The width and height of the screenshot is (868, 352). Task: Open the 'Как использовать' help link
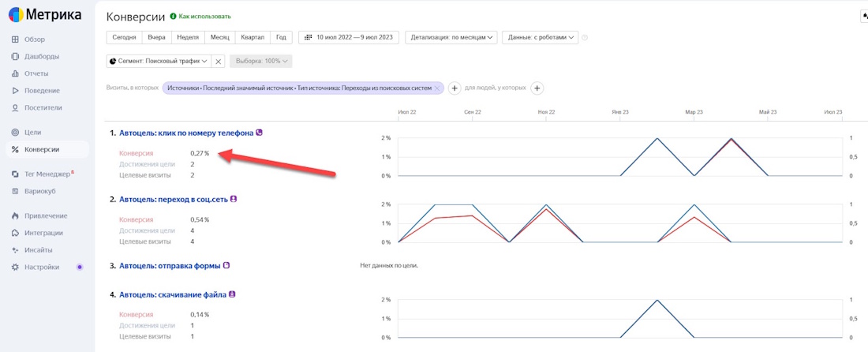[x=204, y=16]
